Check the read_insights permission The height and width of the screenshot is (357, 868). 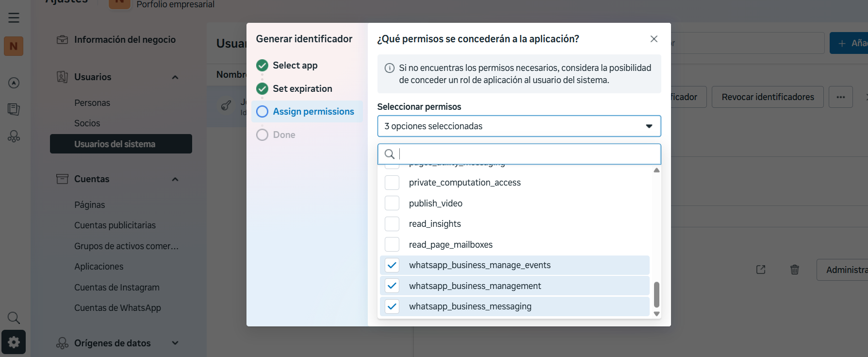click(392, 224)
